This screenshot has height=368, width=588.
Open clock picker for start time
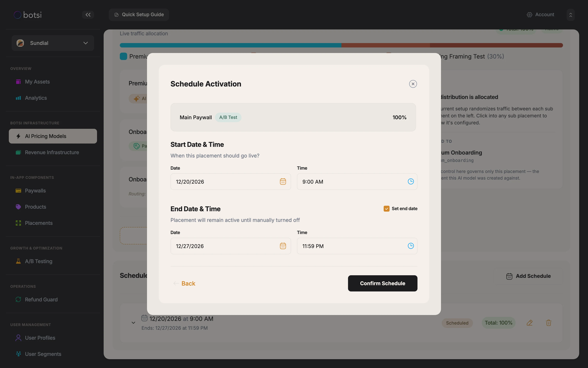point(411,182)
